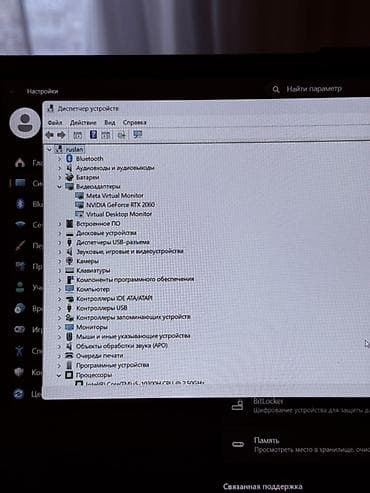This screenshot has width=370, height=493.
Task: Click the magnifier icon next to Найти параметр
Action: tap(276, 89)
